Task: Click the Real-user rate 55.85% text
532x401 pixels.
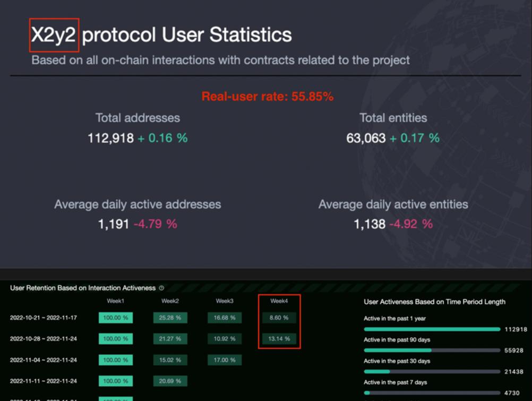Action: pyautogui.click(x=267, y=97)
